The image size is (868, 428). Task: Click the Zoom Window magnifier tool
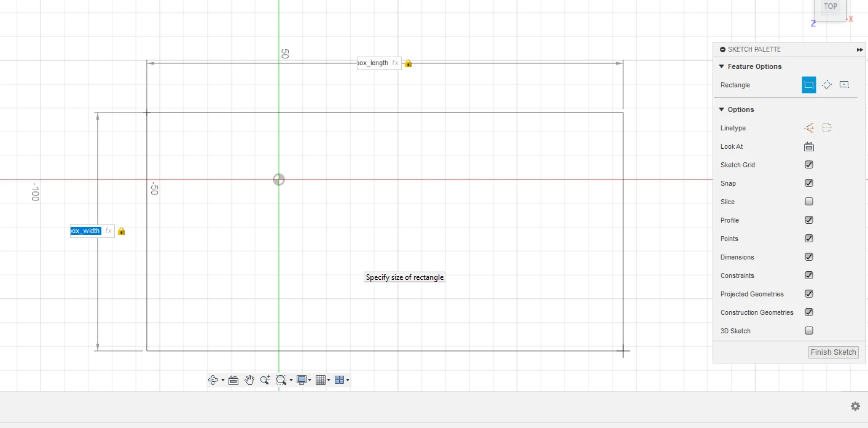(x=281, y=380)
